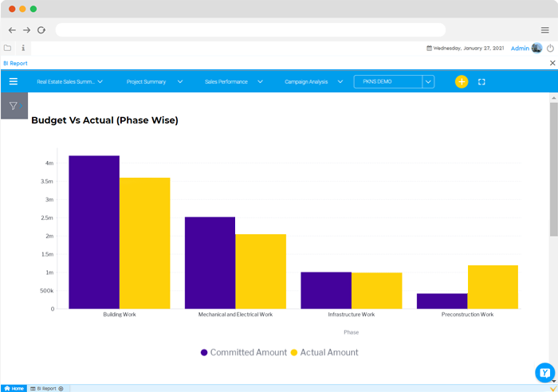Screen dimensions: 558x392
Task: Open the chat assistant icon bottom right
Action: (x=544, y=372)
